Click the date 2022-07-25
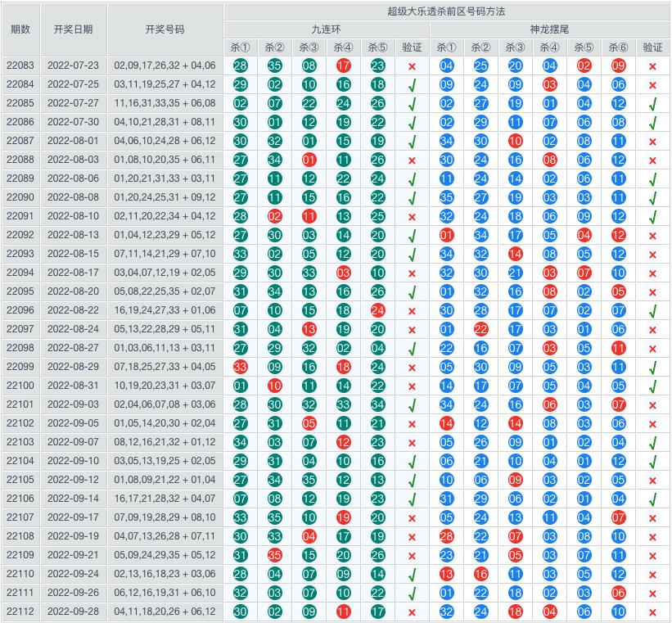Viewport: 672px width, 623px height. (x=73, y=84)
